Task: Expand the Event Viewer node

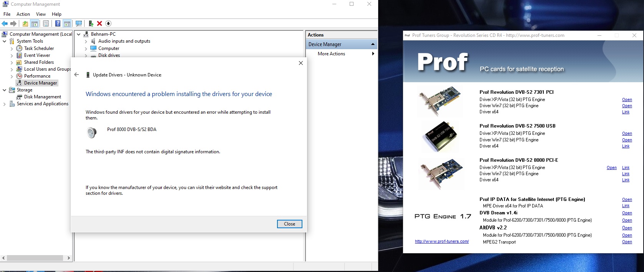Action: [x=12, y=56]
